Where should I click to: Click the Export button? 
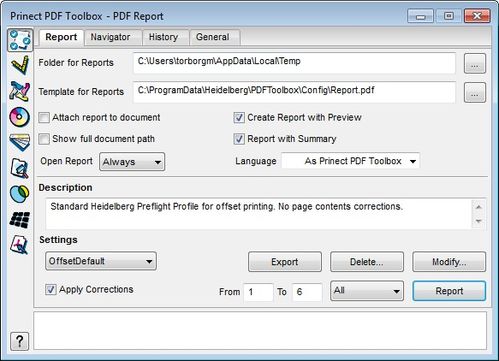click(x=285, y=262)
